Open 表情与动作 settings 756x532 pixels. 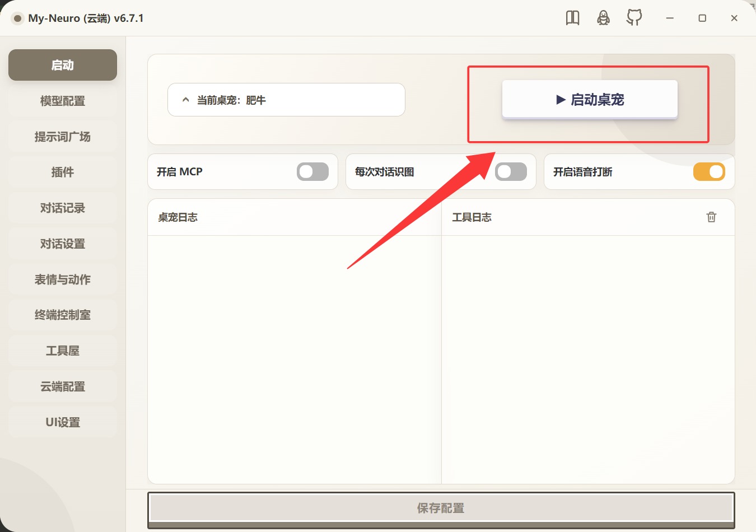pos(63,279)
